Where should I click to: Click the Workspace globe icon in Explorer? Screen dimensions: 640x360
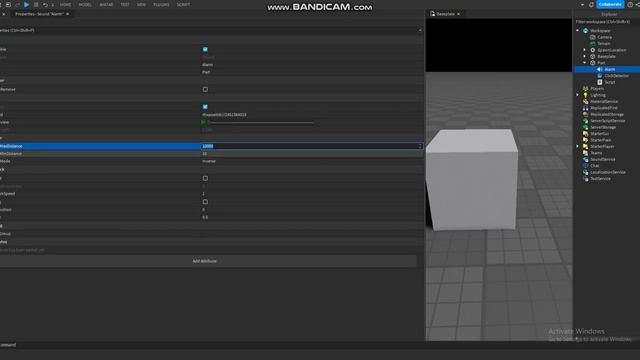(x=585, y=31)
